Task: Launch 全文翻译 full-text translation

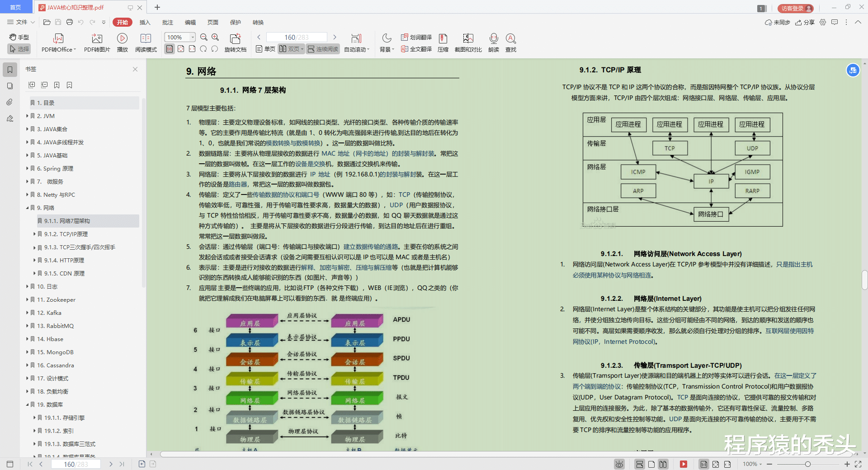Action: pyautogui.click(x=416, y=50)
